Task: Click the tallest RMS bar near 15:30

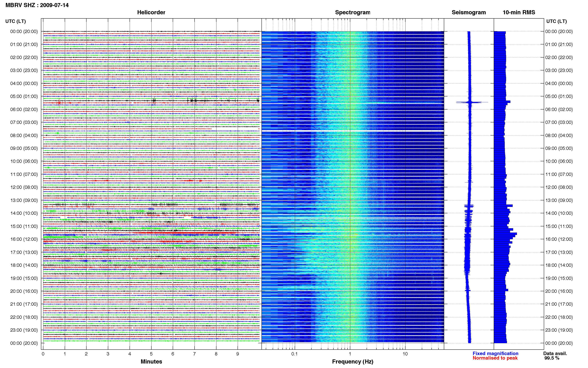Action: point(505,234)
